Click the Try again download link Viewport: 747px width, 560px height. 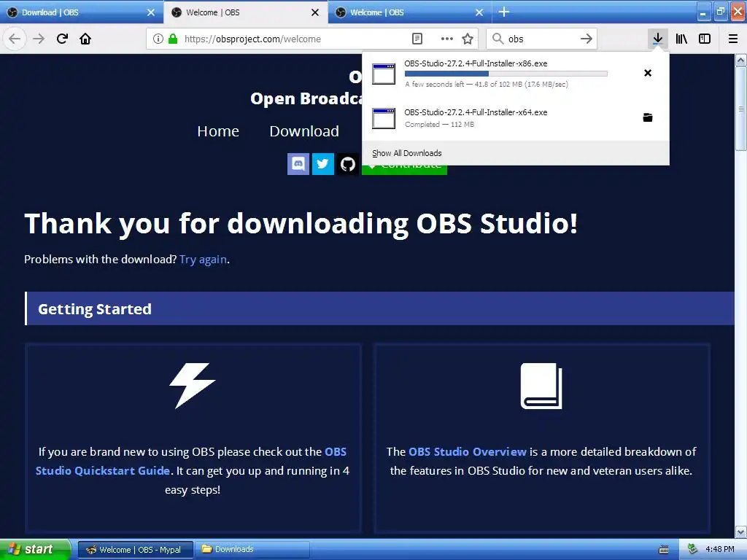pyautogui.click(x=203, y=259)
